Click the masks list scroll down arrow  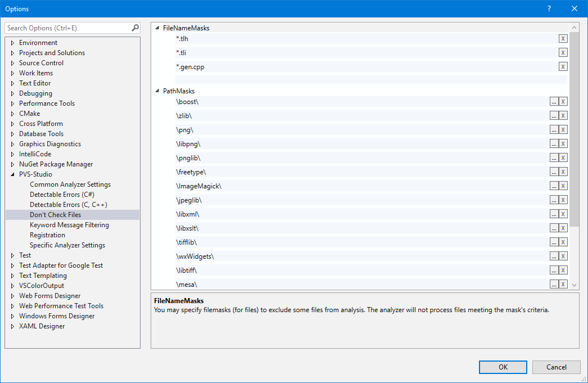click(x=574, y=285)
